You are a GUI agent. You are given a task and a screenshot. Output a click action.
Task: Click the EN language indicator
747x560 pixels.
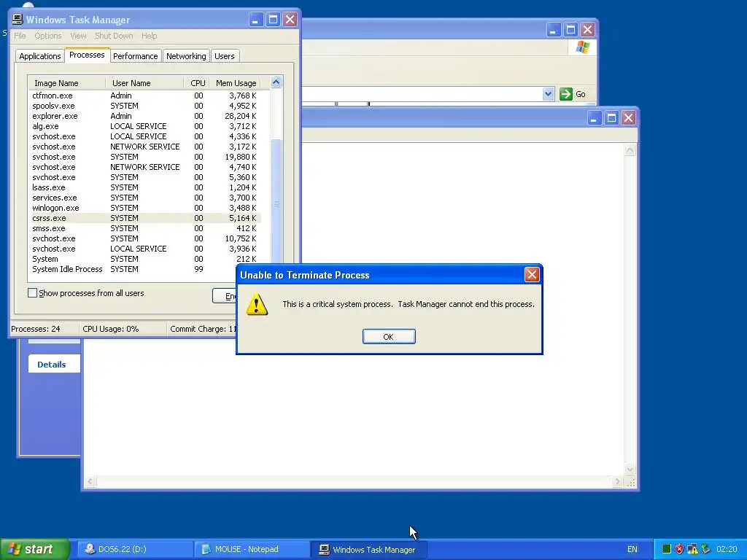pos(632,549)
